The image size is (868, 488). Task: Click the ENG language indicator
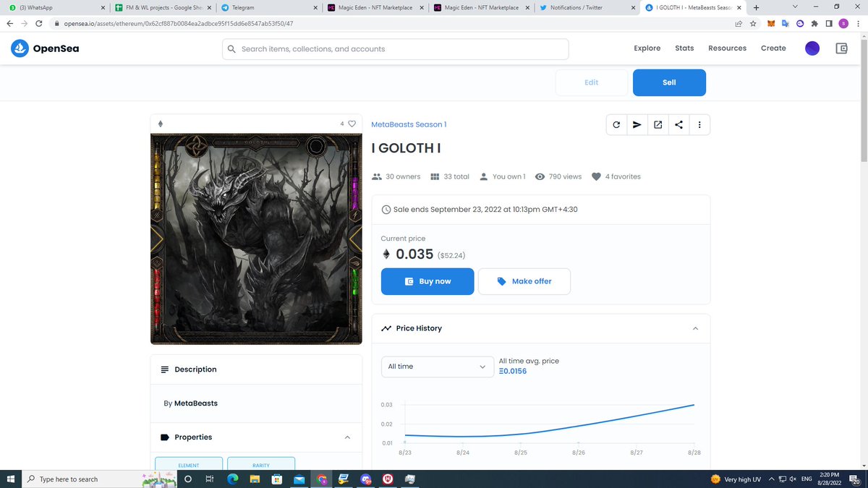click(x=807, y=479)
